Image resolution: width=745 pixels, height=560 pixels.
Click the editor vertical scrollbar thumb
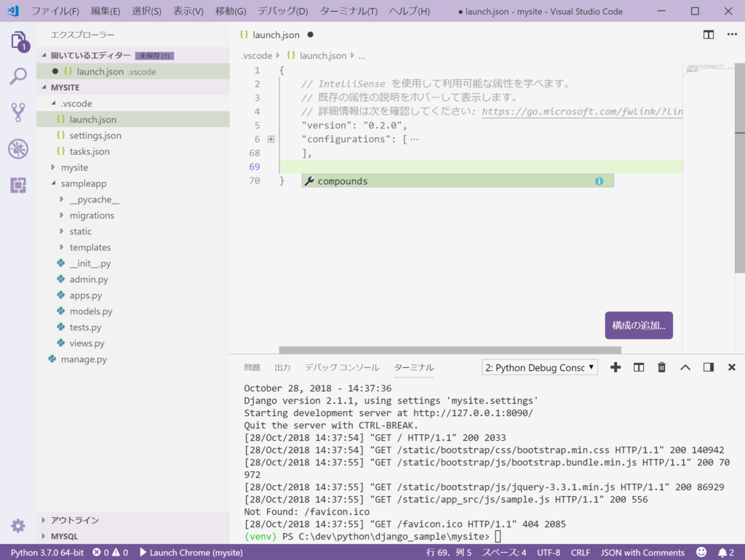coord(740,168)
